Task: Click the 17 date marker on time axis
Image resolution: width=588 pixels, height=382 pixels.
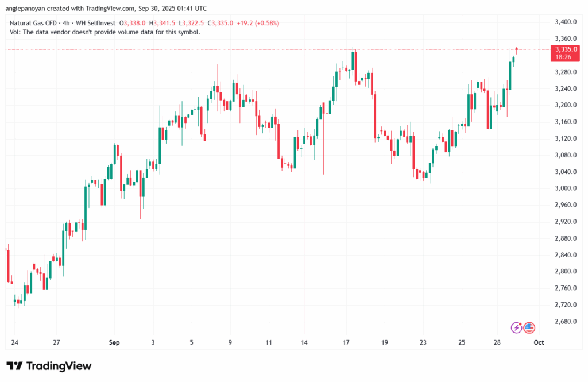Action: pos(346,342)
